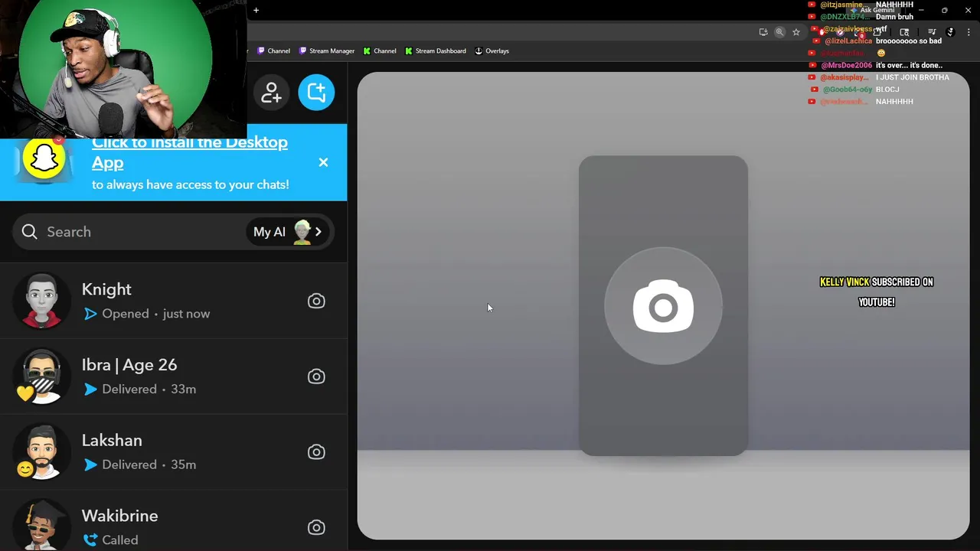Click the 'Opened · just now' status under Knight
980x551 pixels.
tap(146, 314)
